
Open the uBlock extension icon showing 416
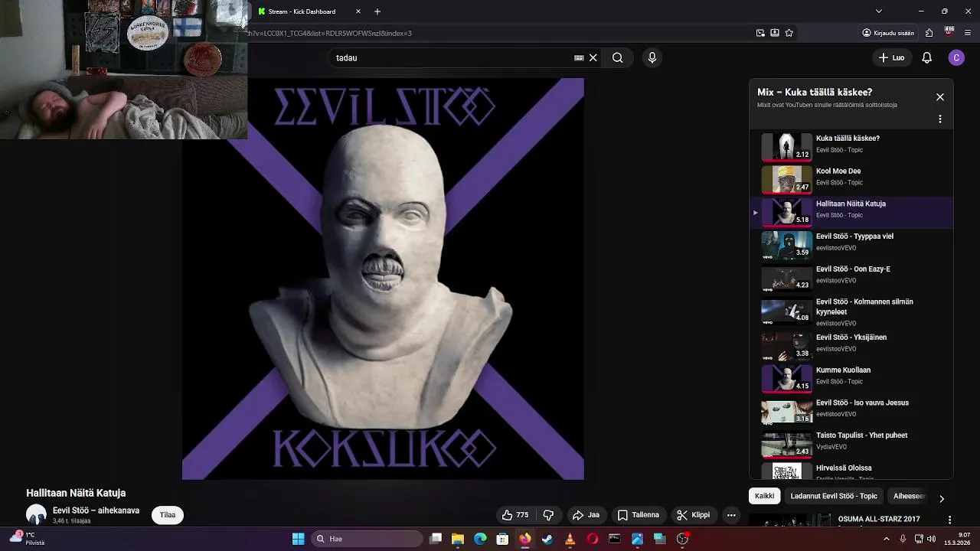pyautogui.click(x=949, y=32)
